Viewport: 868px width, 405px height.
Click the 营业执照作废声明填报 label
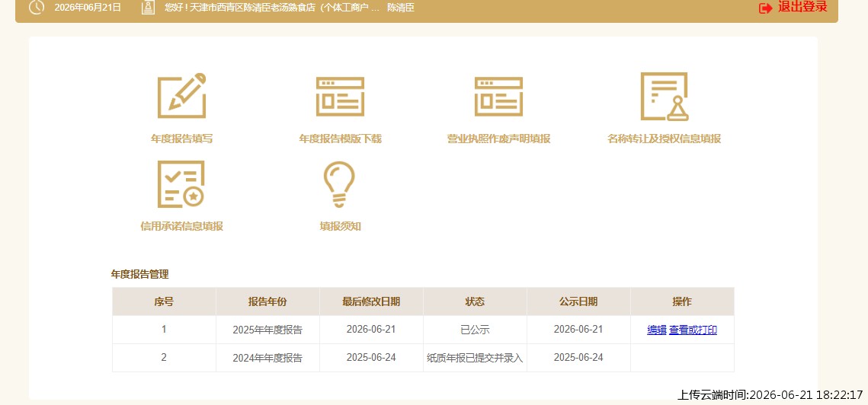(x=498, y=139)
